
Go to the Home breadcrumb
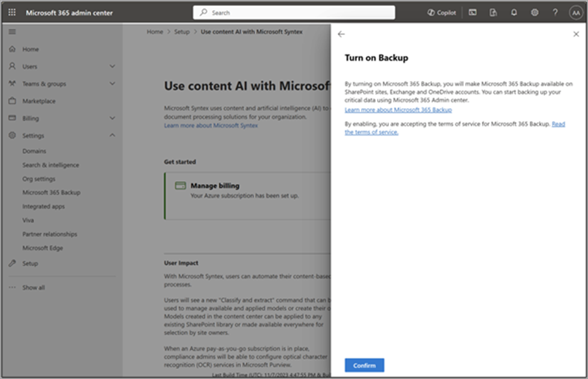pos(155,32)
